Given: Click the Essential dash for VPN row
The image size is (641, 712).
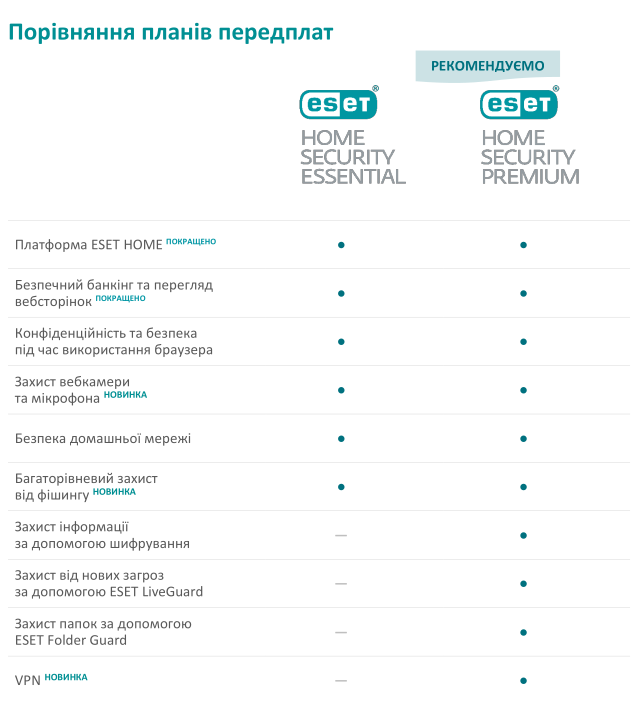Looking at the screenshot, I should tap(341, 681).
